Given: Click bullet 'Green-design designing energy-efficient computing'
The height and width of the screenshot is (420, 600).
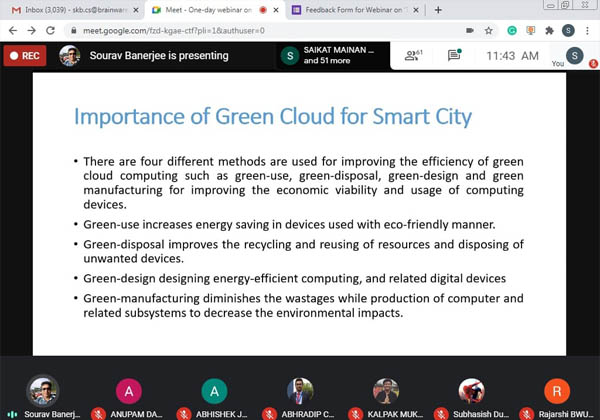Looking at the screenshot, I should [295, 278].
